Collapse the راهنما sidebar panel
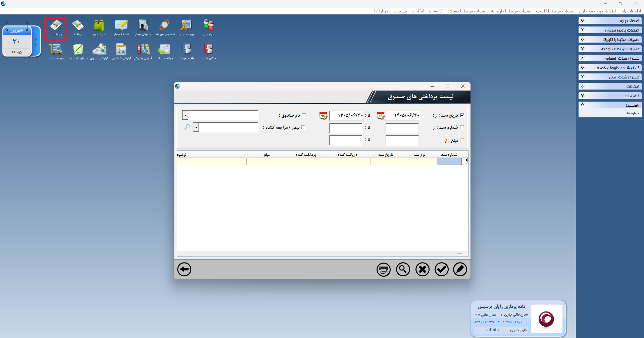The height and width of the screenshot is (338, 644). click(610, 105)
